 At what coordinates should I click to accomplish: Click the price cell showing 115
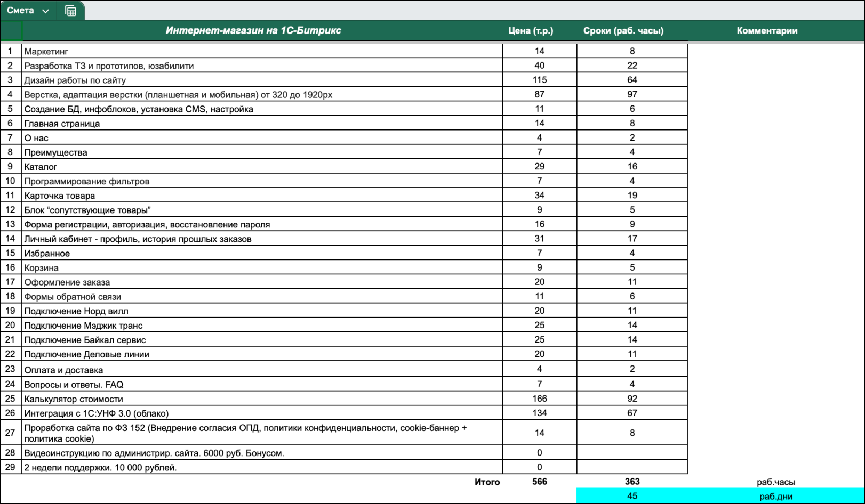539,80
